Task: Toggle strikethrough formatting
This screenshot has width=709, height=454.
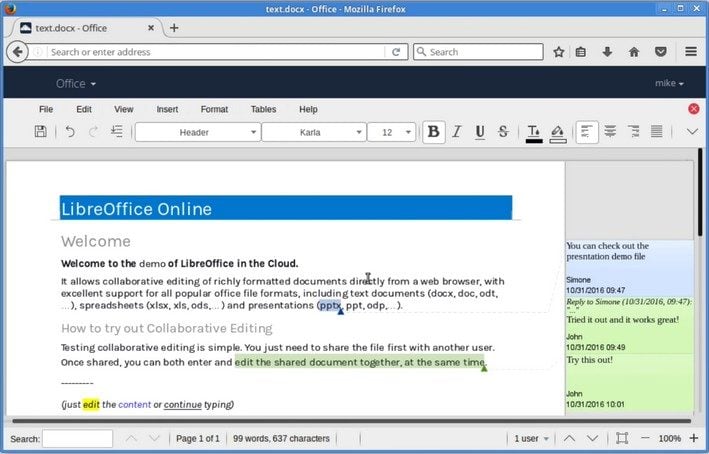Action: pyautogui.click(x=503, y=132)
